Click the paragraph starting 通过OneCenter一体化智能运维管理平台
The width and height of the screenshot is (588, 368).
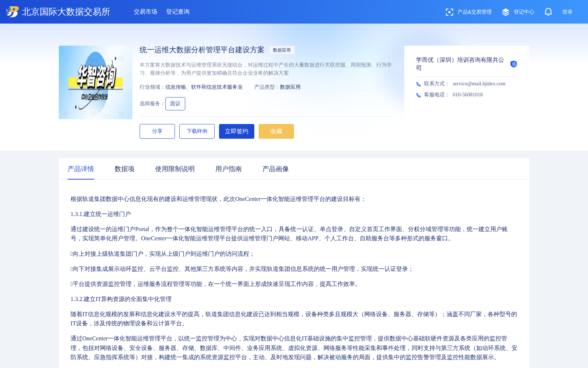294,348
